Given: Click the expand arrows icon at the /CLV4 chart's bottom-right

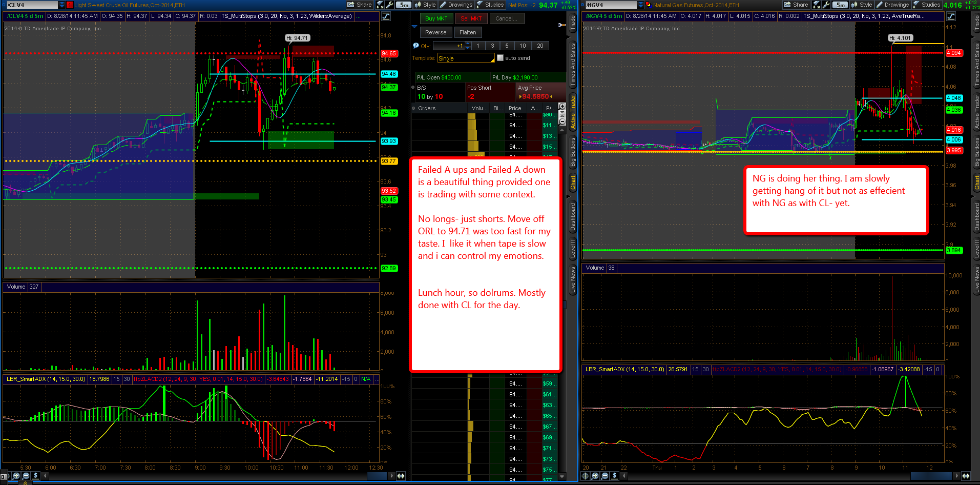Looking at the screenshot, I should (401, 476).
